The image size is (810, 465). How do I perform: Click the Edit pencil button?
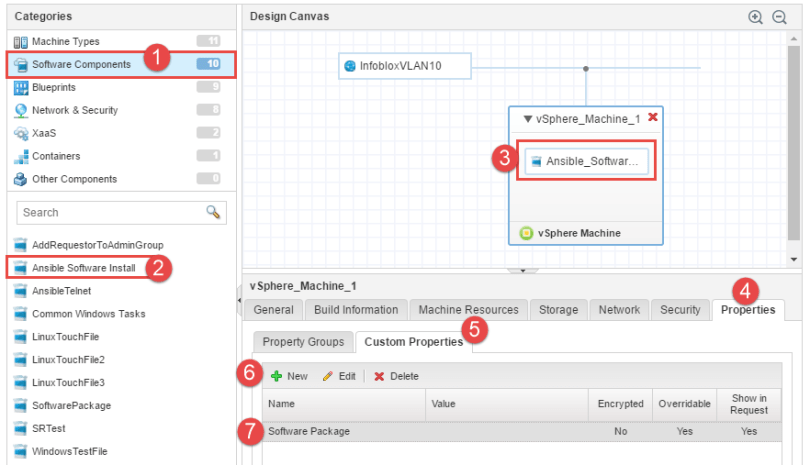pyautogui.click(x=339, y=376)
